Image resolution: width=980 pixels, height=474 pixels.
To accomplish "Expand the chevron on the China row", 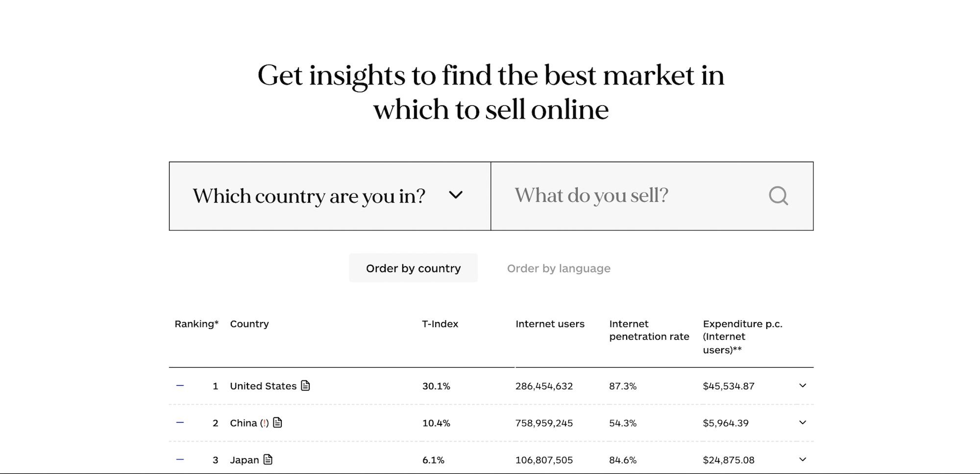I will point(802,422).
